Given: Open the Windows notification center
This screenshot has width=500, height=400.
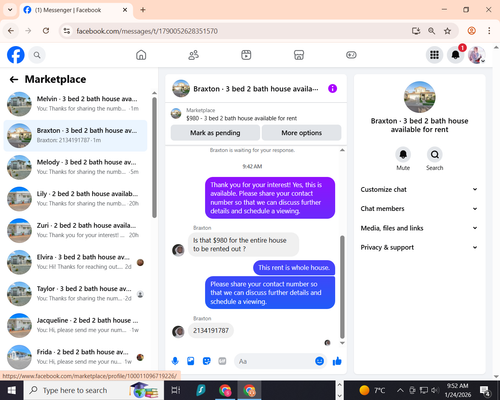Looking at the screenshot, I should (485, 390).
